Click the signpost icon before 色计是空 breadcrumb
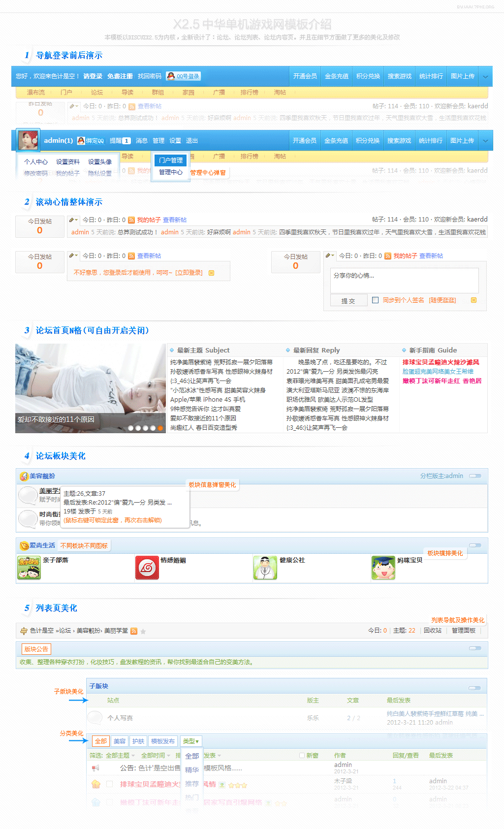 click(24, 631)
